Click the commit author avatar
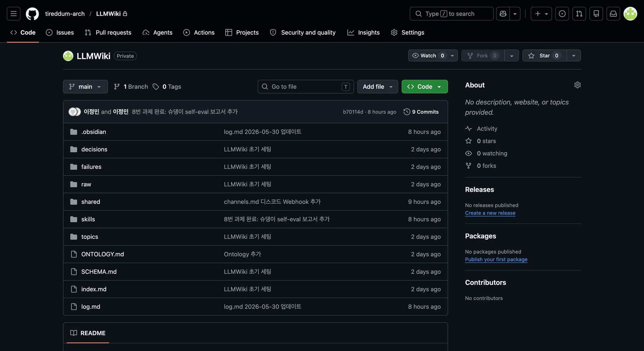Viewport: 644px width, 351px height. pyautogui.click(x=75, y=112)
